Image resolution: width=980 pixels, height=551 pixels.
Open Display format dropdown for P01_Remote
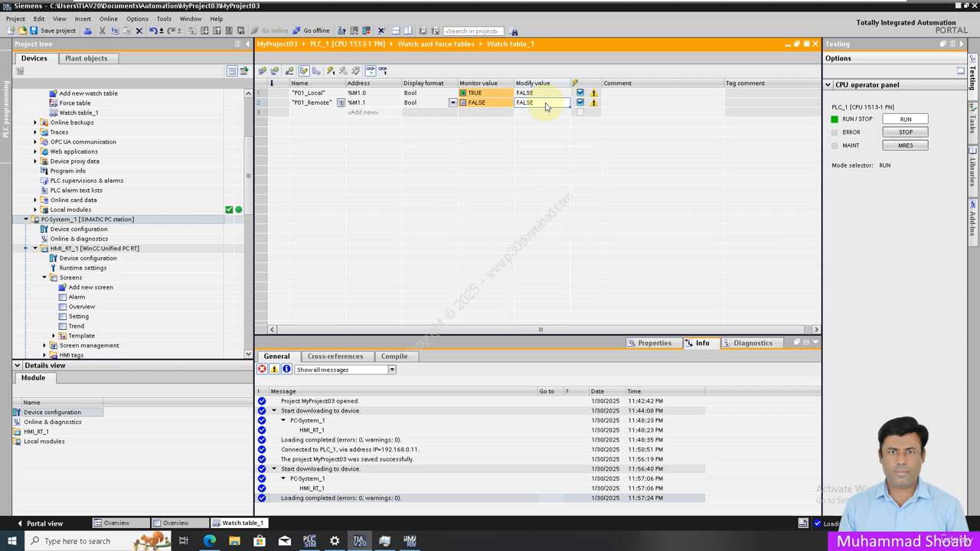pos(452,103)
